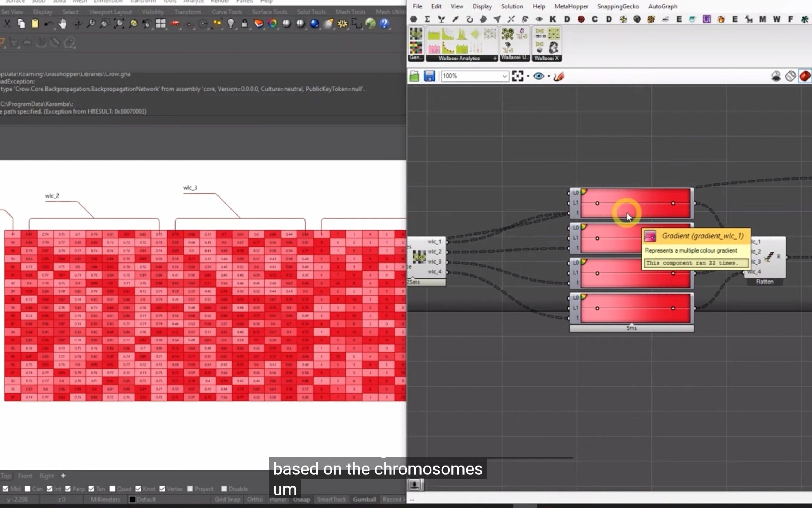This screenshot has height=508, width=812.
Task: Click the wireframe preview icon in Grasshopper
Action: (790, 76)
